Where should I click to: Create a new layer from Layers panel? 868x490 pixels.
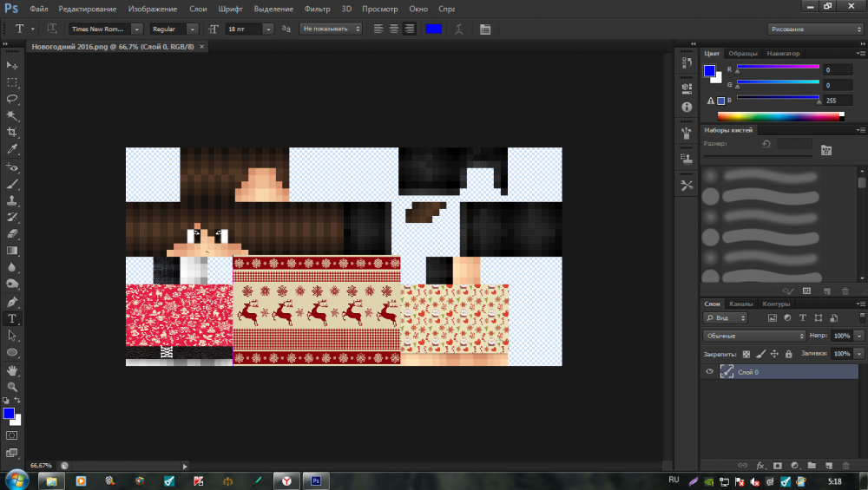click(x=828, y=466)
